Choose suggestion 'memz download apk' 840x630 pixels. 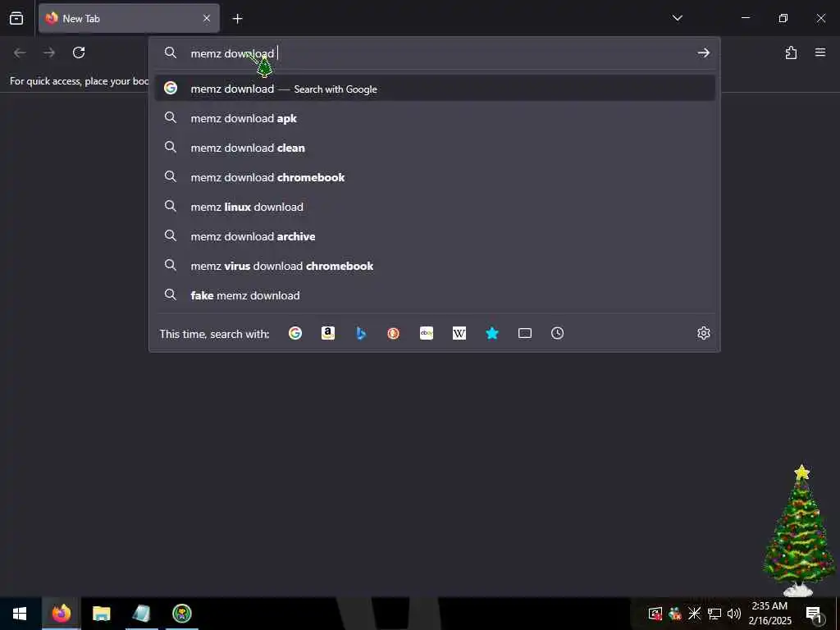[435, 118]
